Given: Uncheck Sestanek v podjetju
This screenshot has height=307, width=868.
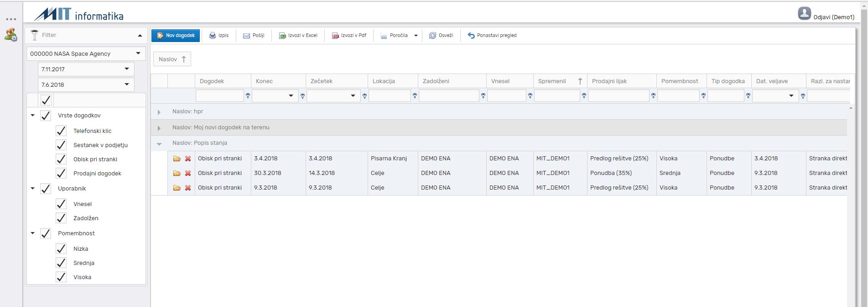Looking at the screenshot, I should pos(61,145).
